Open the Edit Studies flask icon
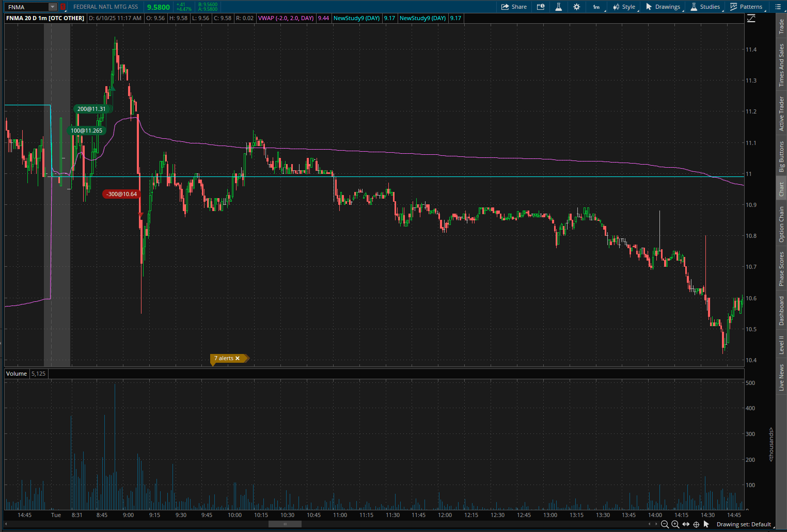 [x=558, y=7]
